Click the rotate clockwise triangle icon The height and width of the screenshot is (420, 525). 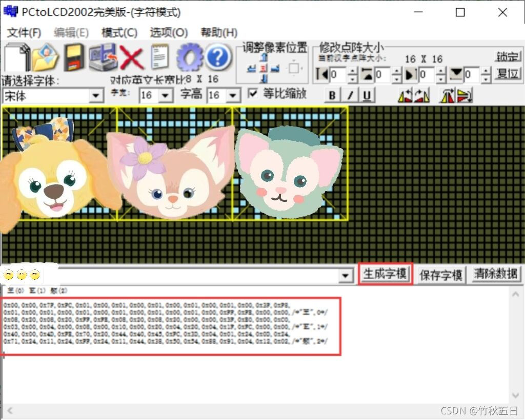coord(422,96)
